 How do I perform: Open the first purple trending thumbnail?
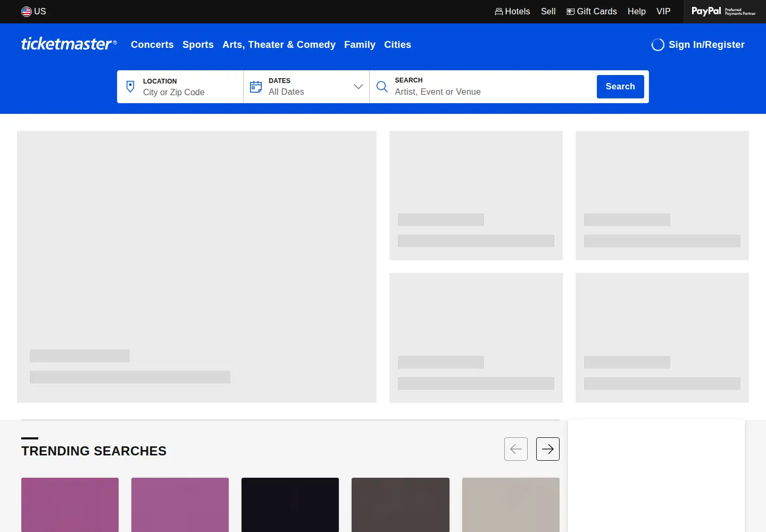(x=70, y=504)
